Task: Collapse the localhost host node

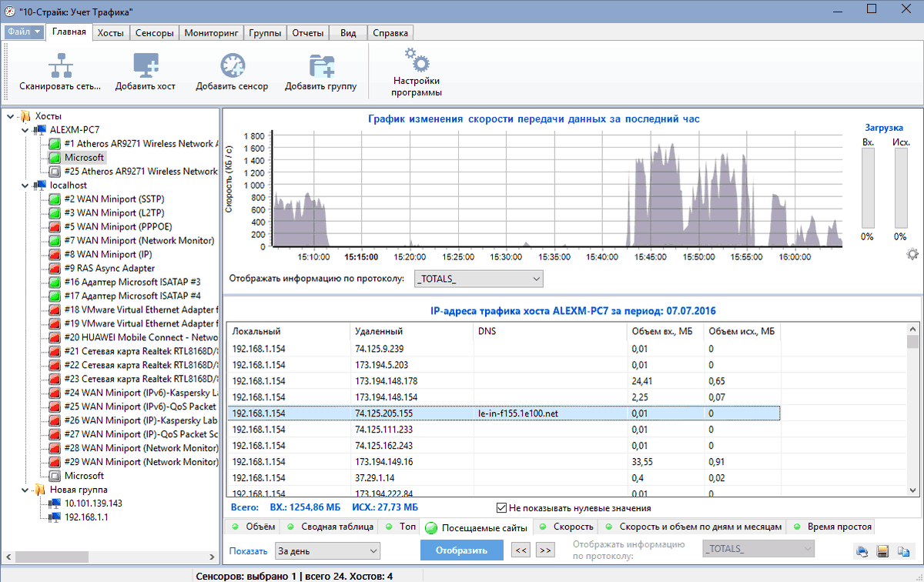Action: pyautogui.click(x=24, y=186)
